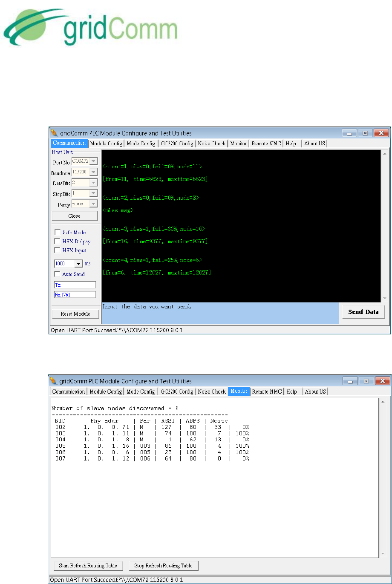Open Mode Config tab in upper window

click(x=141, y=144)
